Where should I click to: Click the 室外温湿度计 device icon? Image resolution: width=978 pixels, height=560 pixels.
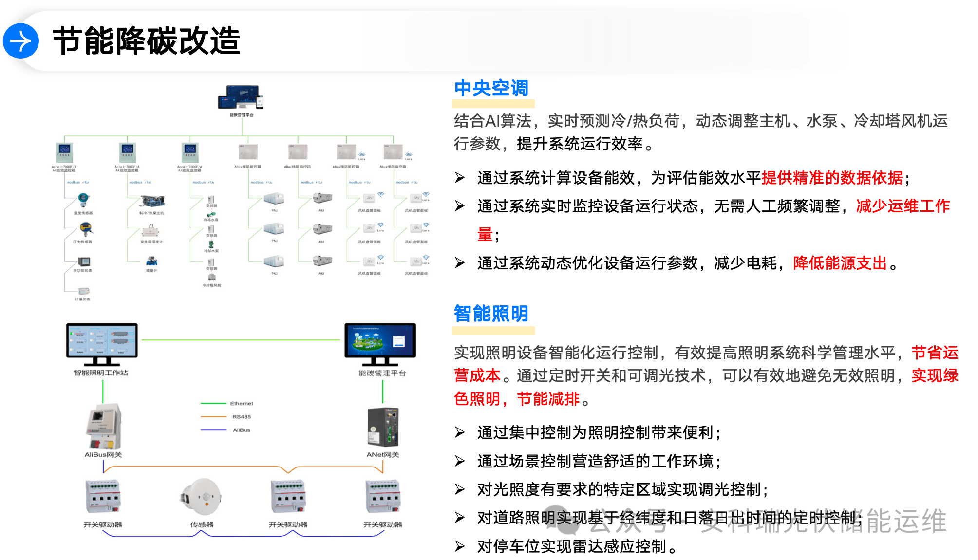click(150, 231)
